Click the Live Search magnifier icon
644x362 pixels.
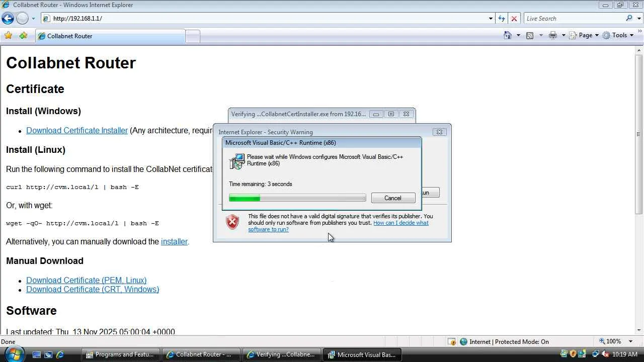pos(629,19)
